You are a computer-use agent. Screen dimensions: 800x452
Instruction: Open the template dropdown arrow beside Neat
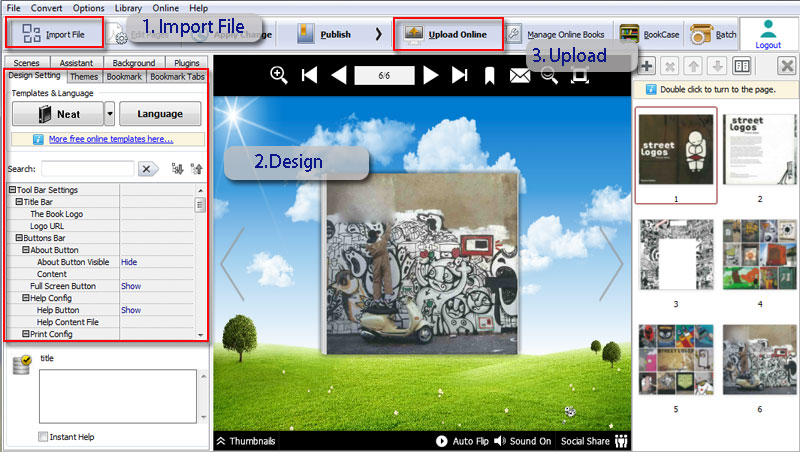click(110, 114)
